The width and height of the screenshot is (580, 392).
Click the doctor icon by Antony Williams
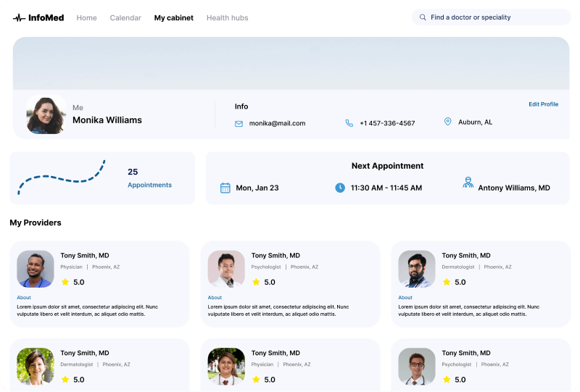coord(468,183)
